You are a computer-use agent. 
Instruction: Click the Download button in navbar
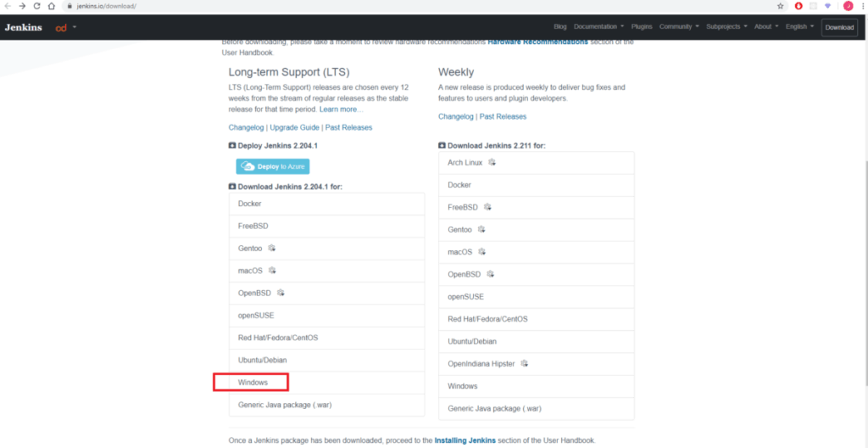click(839, 27)
